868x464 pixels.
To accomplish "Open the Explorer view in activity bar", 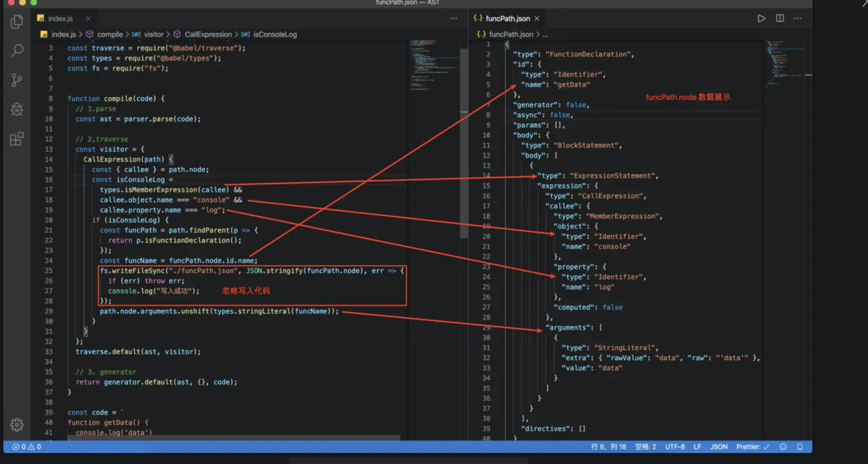I will tap(16, 22).
